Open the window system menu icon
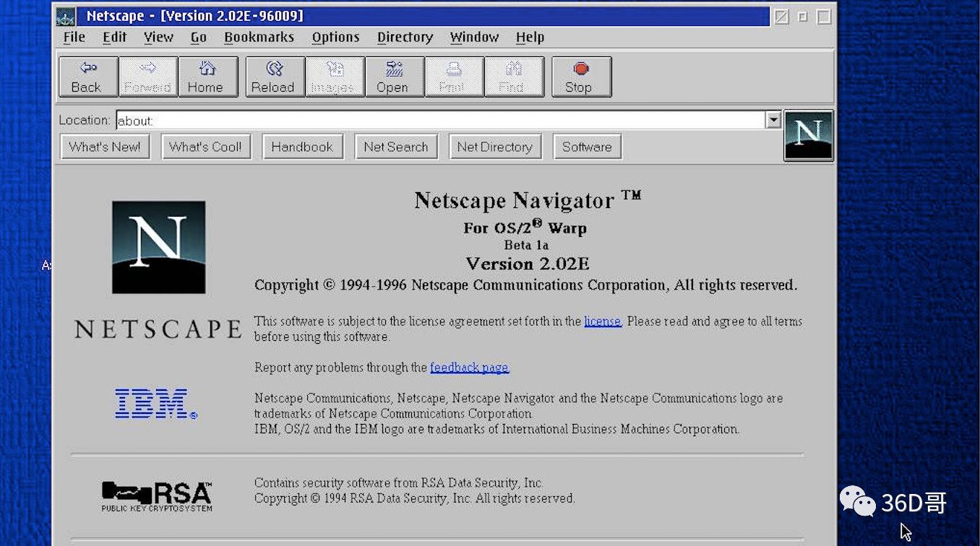Viewport: 980px width, 546px height. [66, 16]
